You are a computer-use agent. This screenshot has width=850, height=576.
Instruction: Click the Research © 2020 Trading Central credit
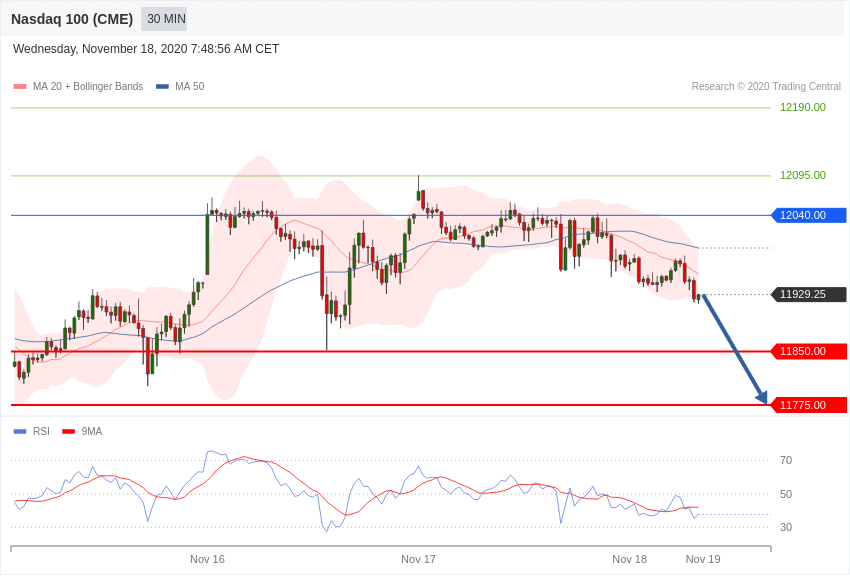[766, 87]
